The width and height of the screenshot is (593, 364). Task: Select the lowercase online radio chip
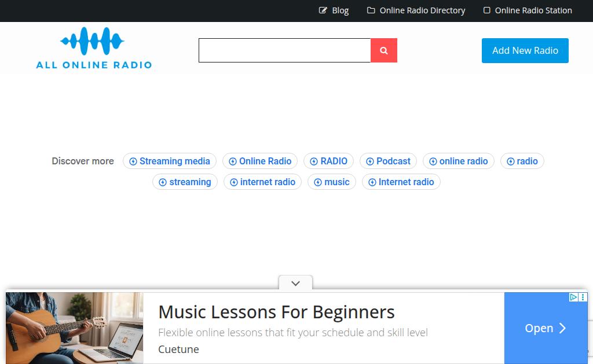point(459,161)
